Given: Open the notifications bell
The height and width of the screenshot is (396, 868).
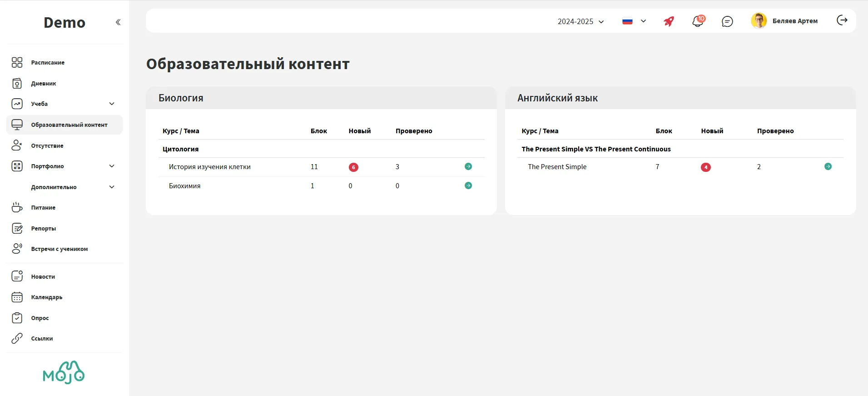Looking at the screenshot, I should tap(698, 21).
